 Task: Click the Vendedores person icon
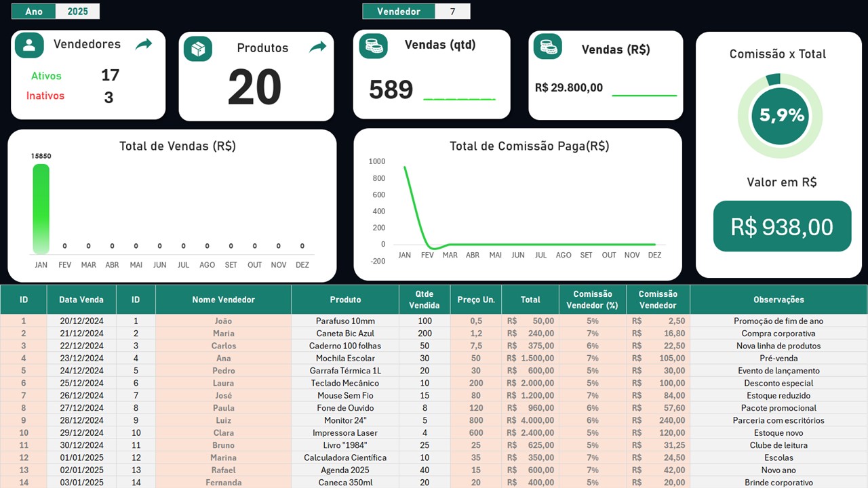(x=29, y=45)
